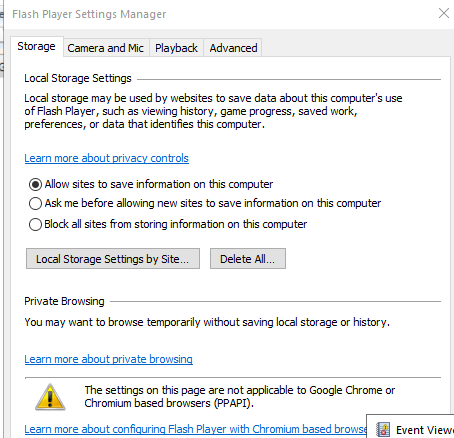This screenshot has width=454, height=438.
Task: Click the Delete All button
Action: (x=248, y=259)
